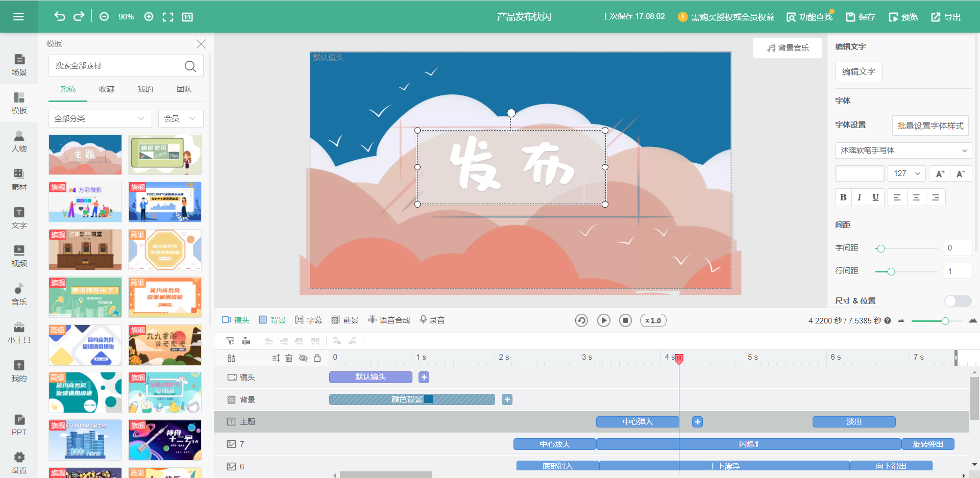This screenshot has width=980, height=478.
Task: Open the 前景 foreground tool
Action: tap(345, 320)
